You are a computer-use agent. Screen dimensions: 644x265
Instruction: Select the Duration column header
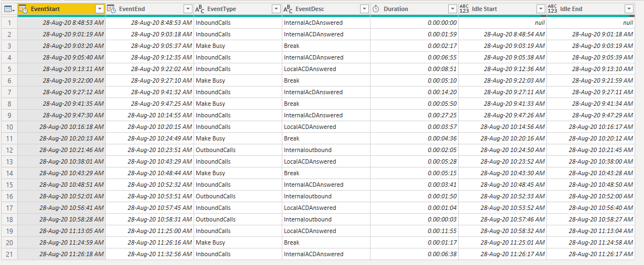coord(414,9)
